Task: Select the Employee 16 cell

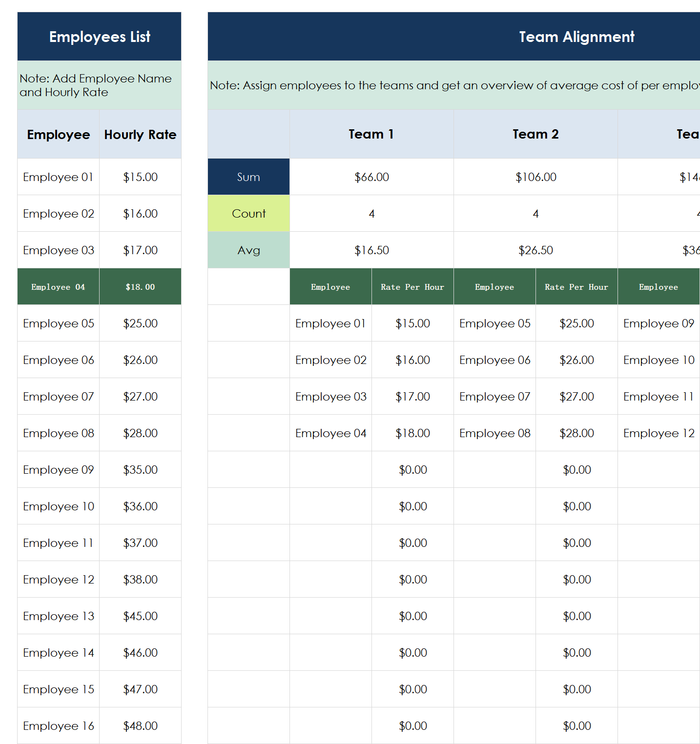Action: pos(59,726)
